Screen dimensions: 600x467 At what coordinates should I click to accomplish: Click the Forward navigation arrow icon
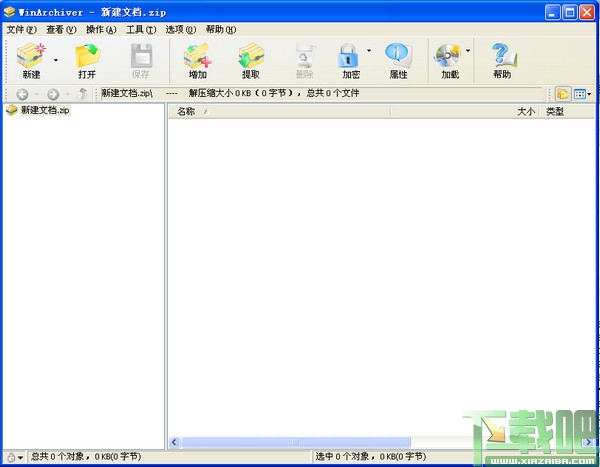click(53, 94)
